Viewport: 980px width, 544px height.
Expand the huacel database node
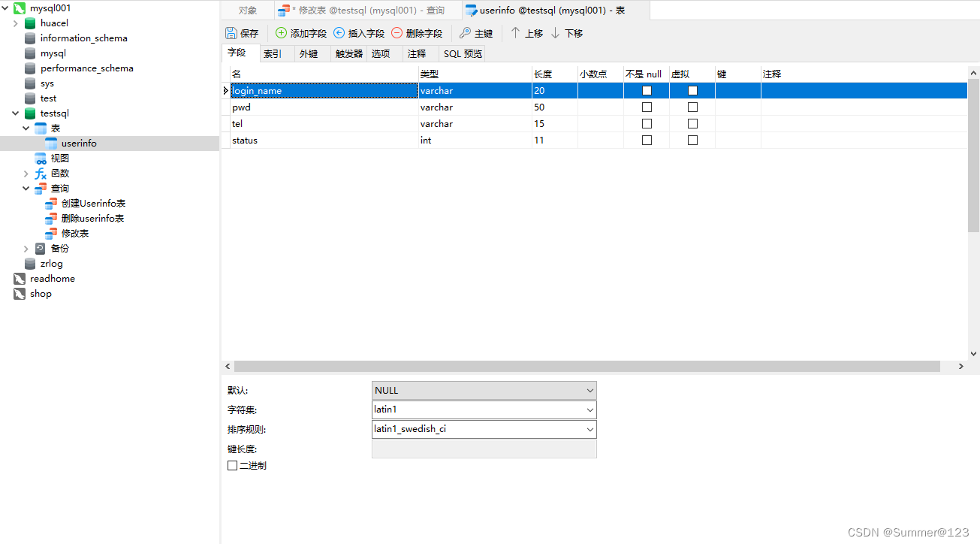point(16,23)
